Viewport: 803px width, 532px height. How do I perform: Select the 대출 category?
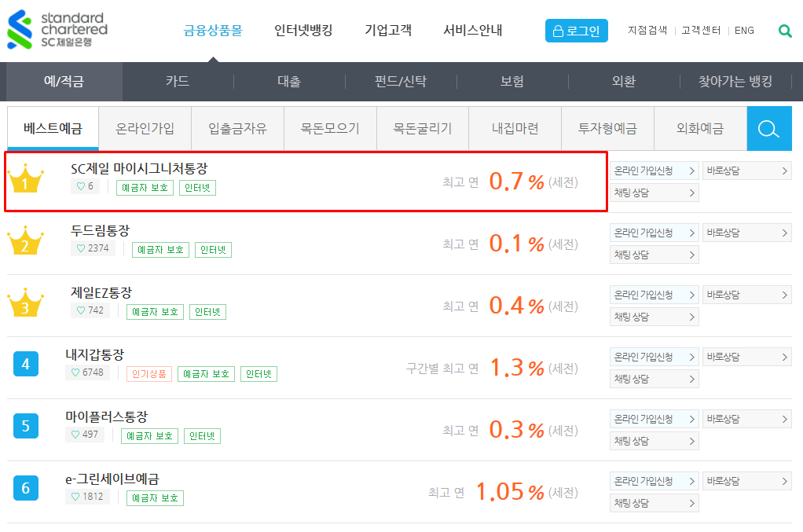289,82
